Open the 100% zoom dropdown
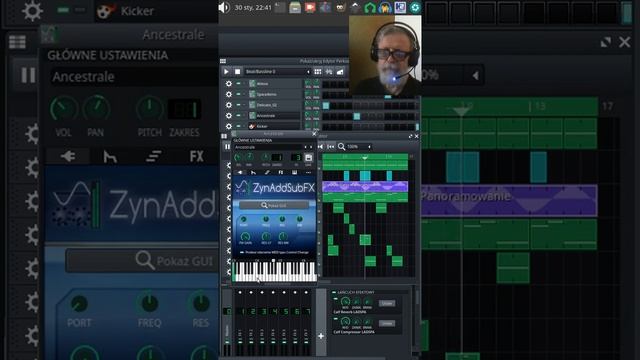 pyautogui.click(x=359, y=147)
